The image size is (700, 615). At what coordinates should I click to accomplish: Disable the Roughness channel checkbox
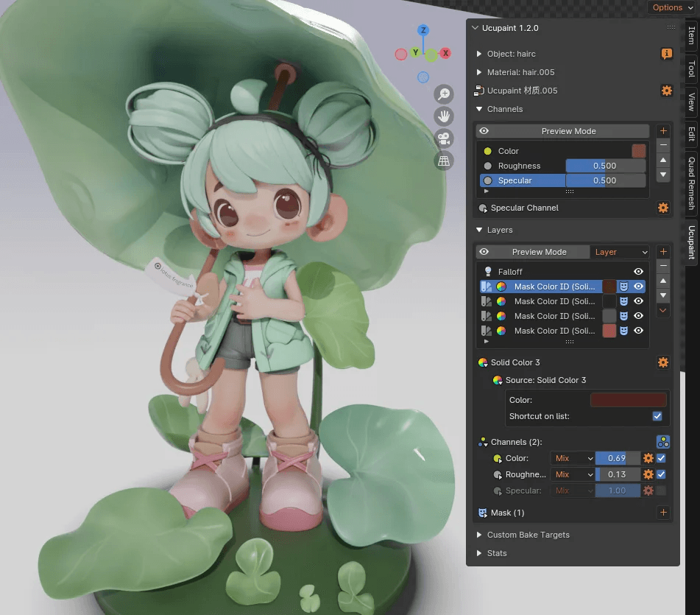[x=661, y=474]
